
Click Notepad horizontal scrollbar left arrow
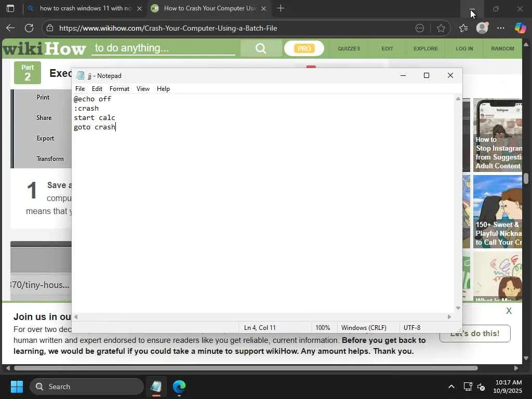click(x=76, y=317)
